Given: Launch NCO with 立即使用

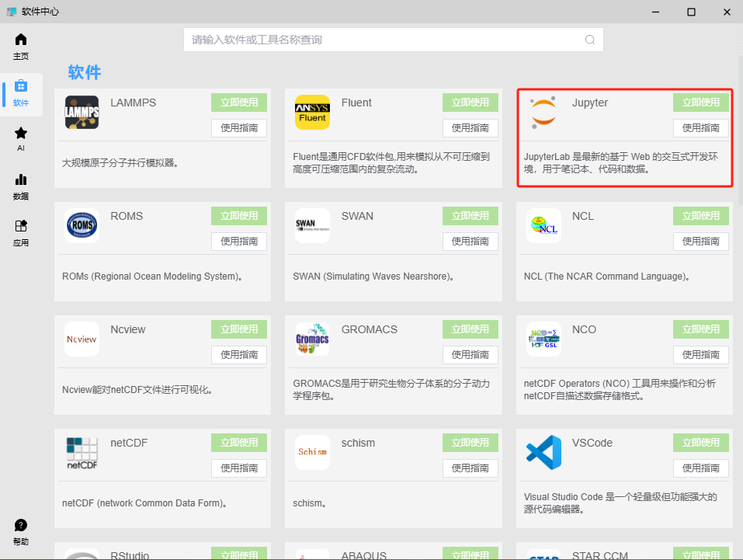Looking at the screenshot, I should [701, 329].
